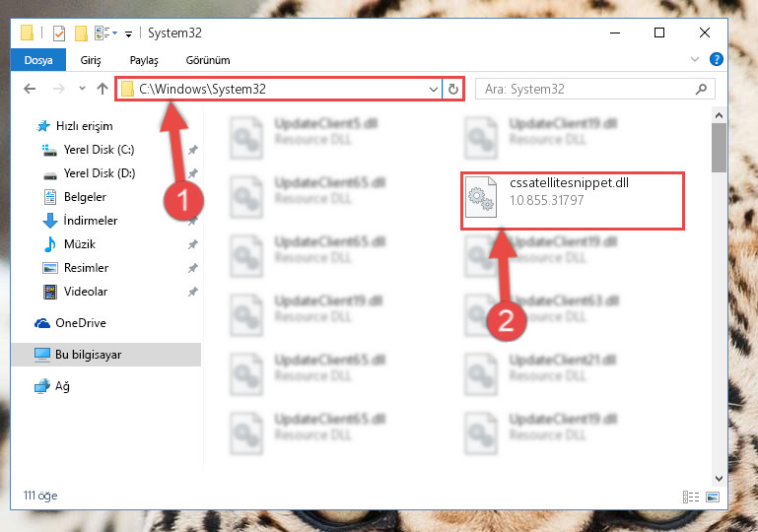Toggle pin for Müzik folder
Image resolution: width=758 pixels, height=532 pixels.
point(193,244)
